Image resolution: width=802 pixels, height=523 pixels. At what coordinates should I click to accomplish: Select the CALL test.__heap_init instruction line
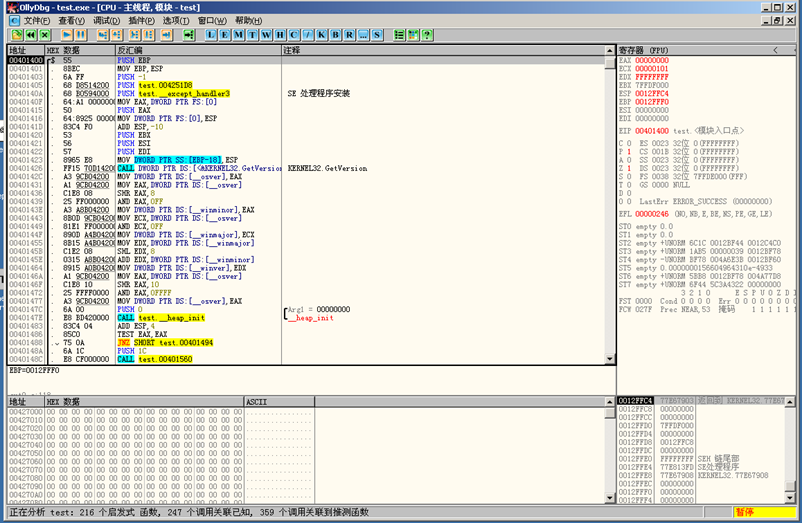160,318
